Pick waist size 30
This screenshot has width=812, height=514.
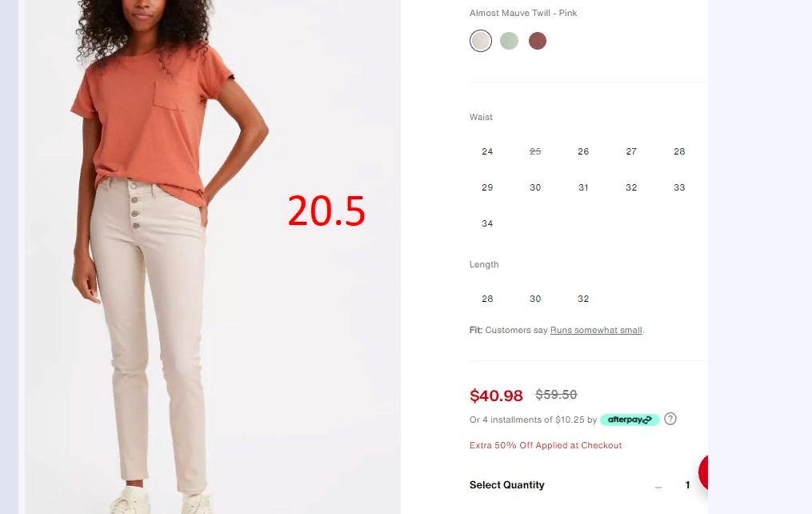click(535, 187)
